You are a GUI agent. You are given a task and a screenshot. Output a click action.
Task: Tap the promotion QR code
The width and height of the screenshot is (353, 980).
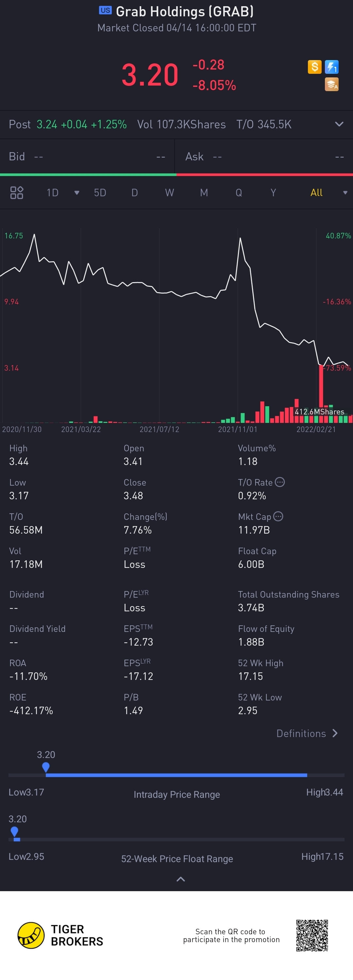tap(312, 935)
